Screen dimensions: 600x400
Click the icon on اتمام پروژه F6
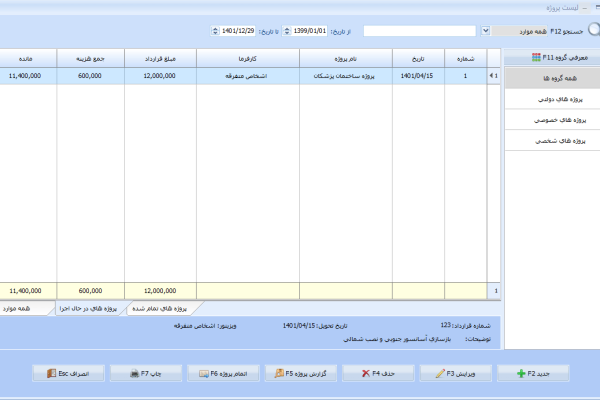(x=204, y=374)
